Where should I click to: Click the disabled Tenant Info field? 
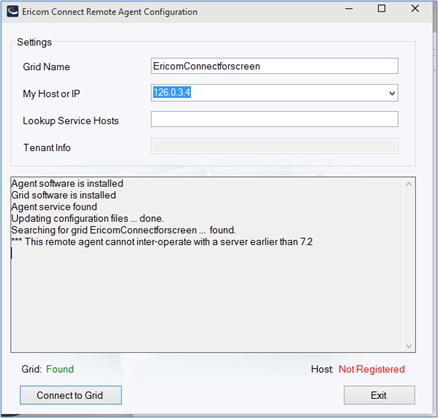coord(274,146)
